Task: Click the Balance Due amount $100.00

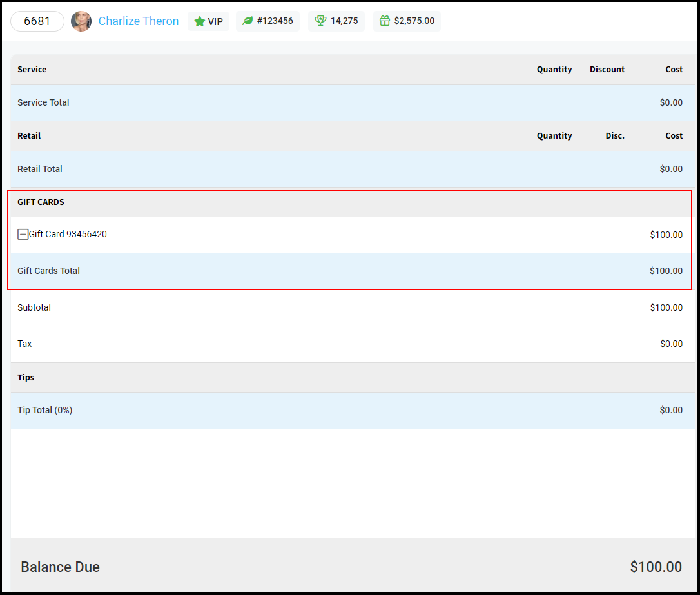Action: (656, 567)
